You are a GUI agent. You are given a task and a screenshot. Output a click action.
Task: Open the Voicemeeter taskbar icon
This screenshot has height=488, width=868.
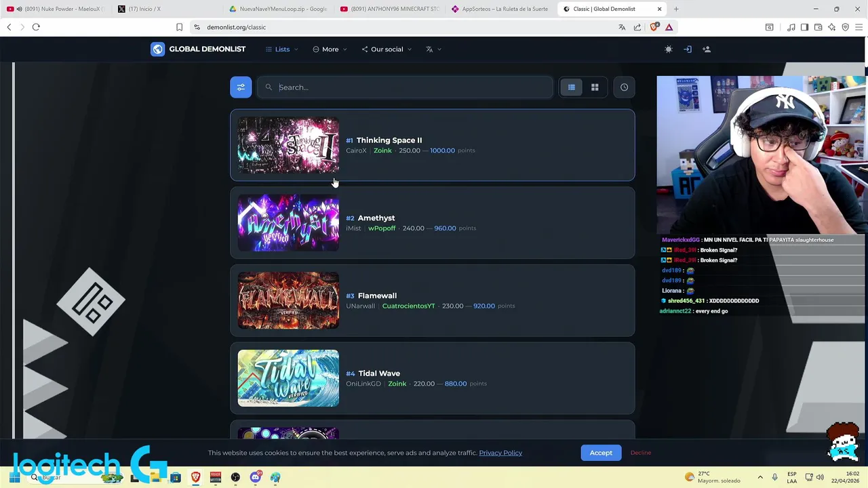pyautogui.click(x=216, y=478)
